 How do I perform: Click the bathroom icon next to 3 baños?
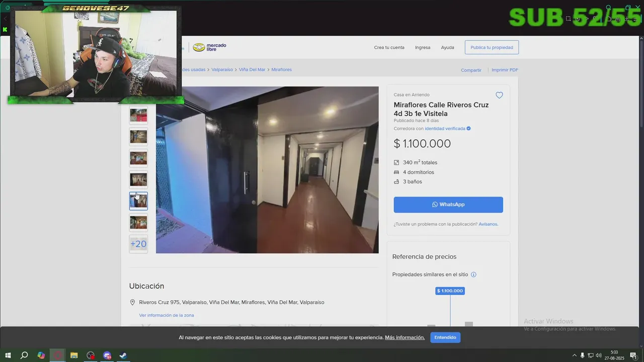pyautogui.click(x=396, y=182)
